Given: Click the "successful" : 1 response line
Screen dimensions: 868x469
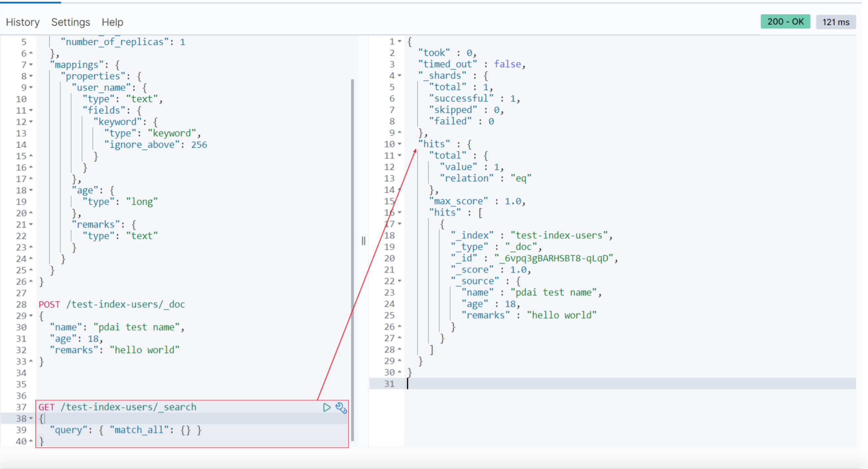Looking at the screenshot, I should (474, 98).
